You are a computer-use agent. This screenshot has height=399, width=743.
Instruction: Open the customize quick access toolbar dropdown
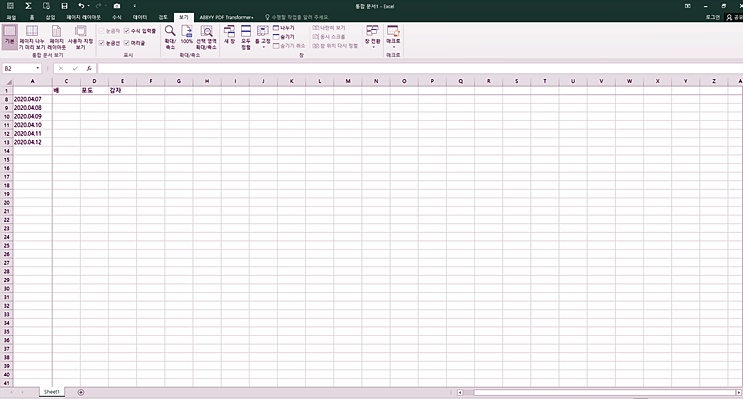135,6
